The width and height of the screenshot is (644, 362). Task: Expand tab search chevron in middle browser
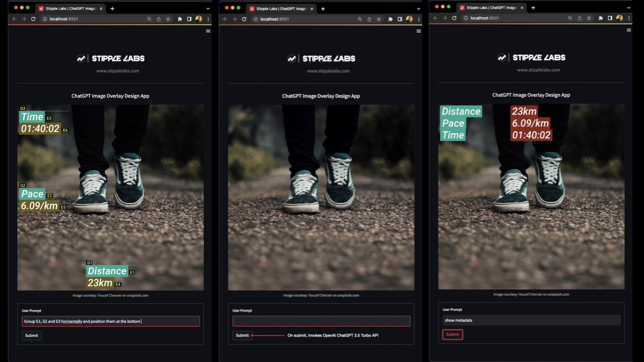pos(419,9)
